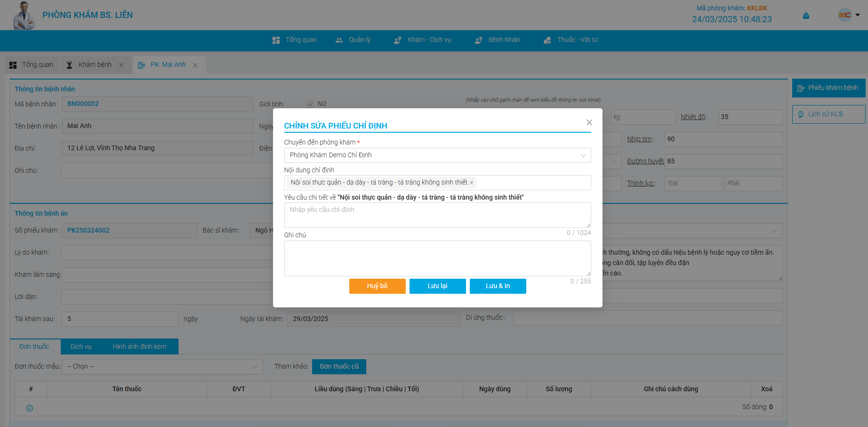This screenshot has width=868, height=427.
Task: Switch to the Đơn thuốc tab
Action: coord(35,347)
